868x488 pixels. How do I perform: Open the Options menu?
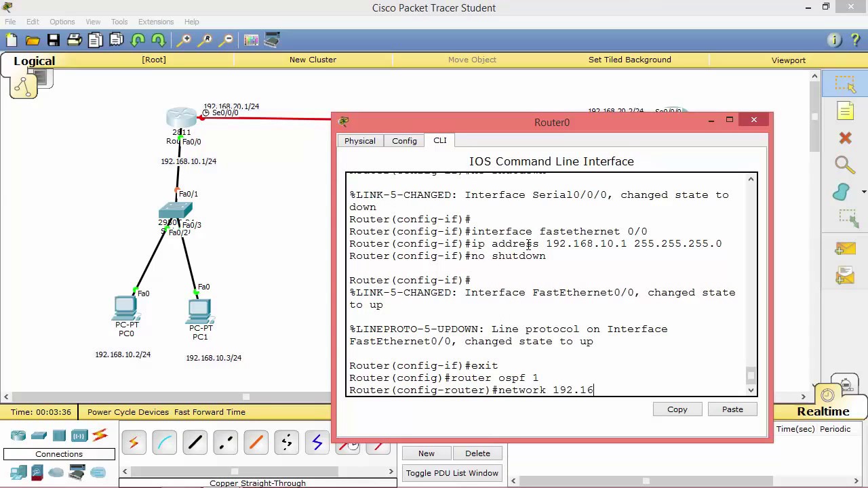coord(62,22)
